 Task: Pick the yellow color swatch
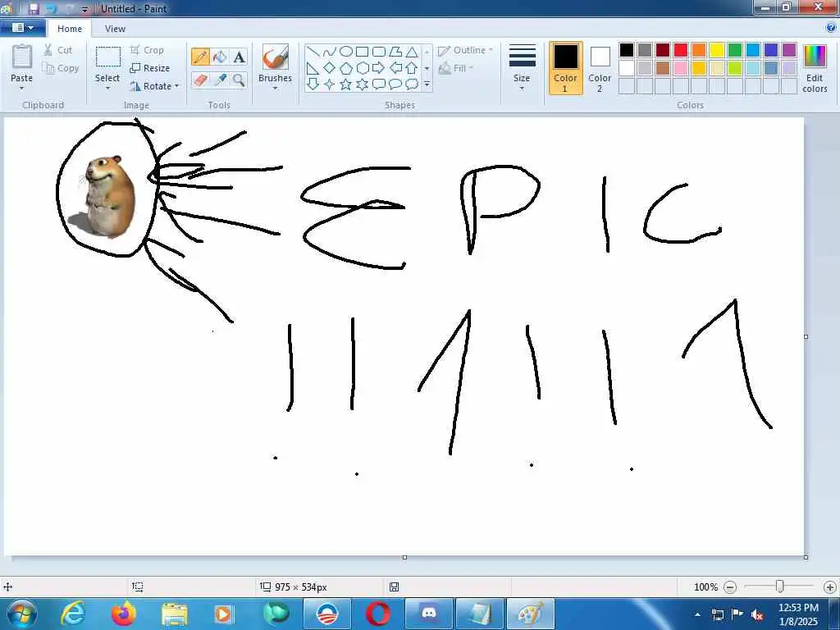click(717, 50)
